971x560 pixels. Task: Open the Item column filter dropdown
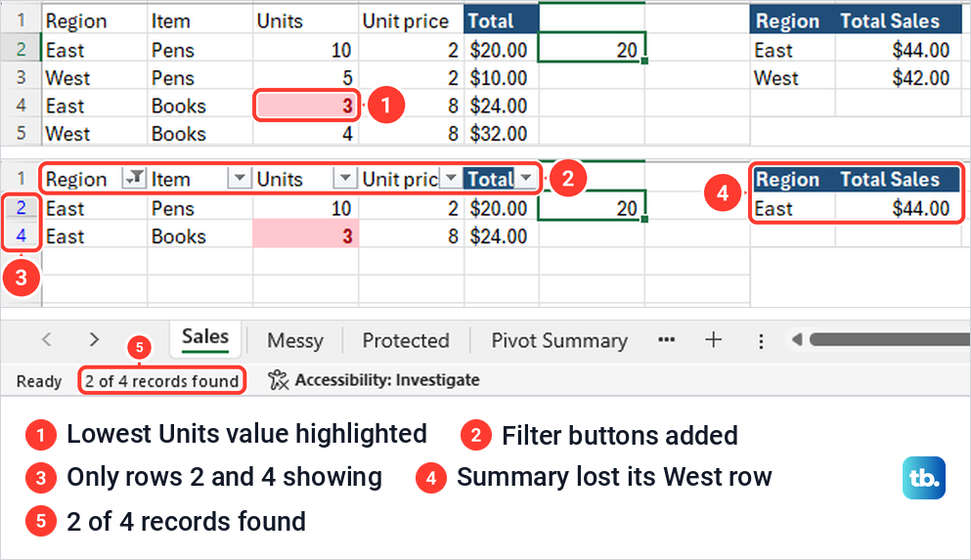(240, 178)
